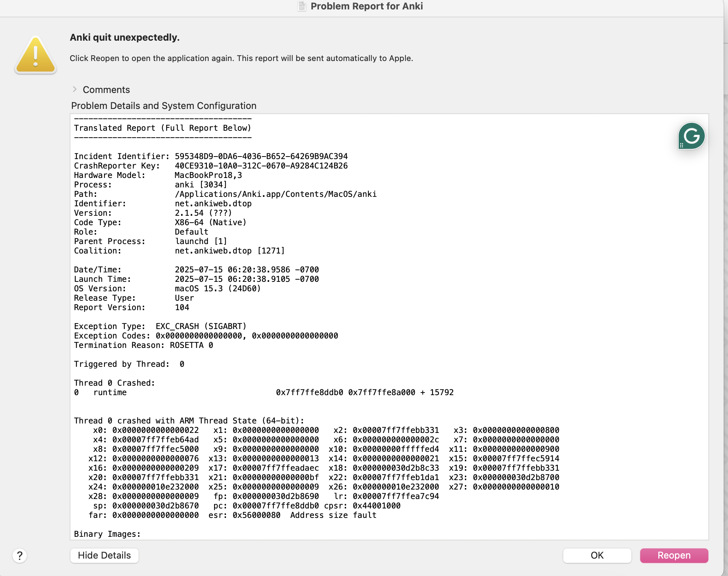Click the OS Version value macOS 15.3 (24D60)

pyautogui.click(x=218, y=288)
